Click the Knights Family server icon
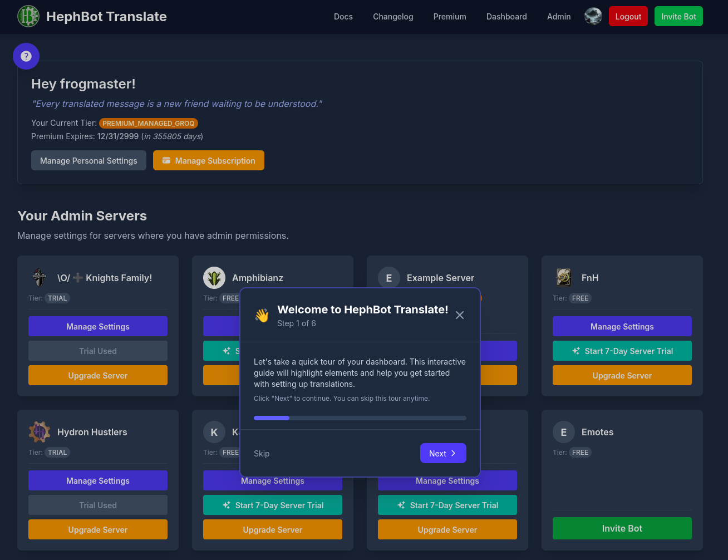728x560 pixels. [x=40, y=278]
